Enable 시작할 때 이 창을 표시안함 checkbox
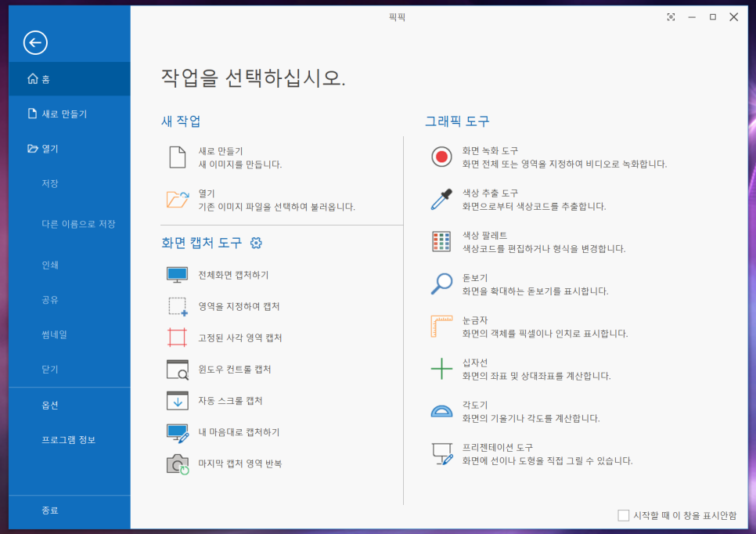 click(624, 515)
